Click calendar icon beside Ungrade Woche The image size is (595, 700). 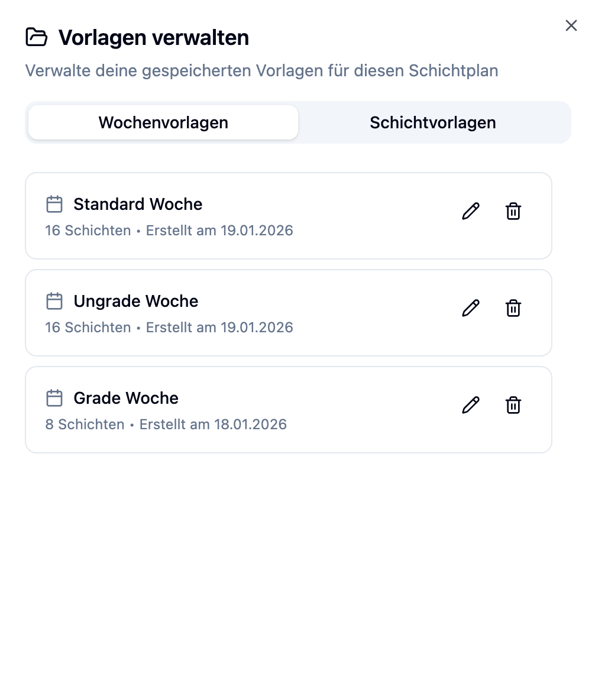pos(54,302)
